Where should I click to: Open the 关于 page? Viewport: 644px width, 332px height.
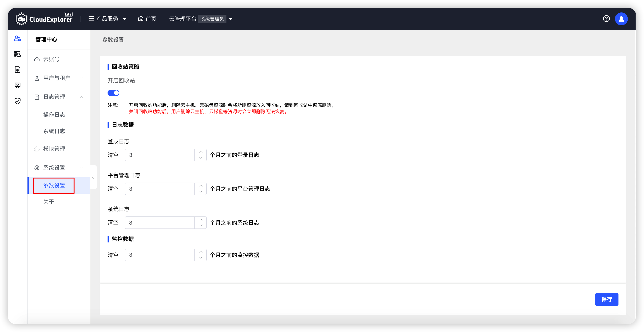(48, 202)
